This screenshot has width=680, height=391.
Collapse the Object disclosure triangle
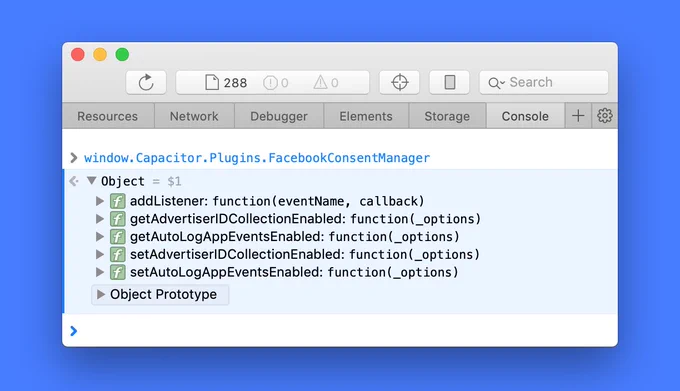click(x=92, y=180)
